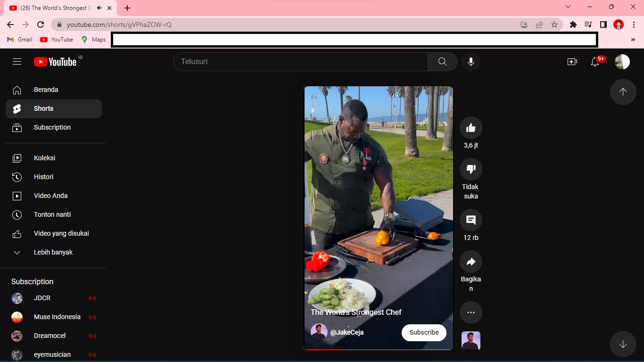The image size is (644, 362).
Task: Select the Shorts icon in the sidebar
Action: click(17, 108)
